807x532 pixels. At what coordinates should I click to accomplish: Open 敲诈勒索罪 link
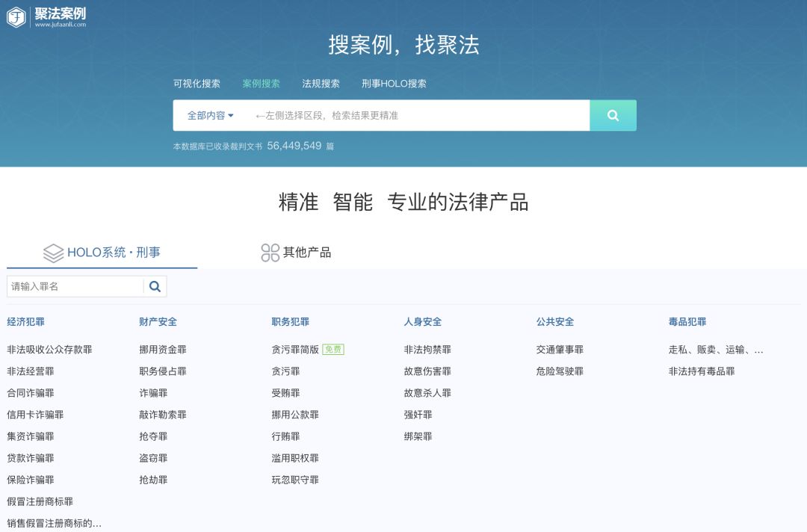coord(163,414)
